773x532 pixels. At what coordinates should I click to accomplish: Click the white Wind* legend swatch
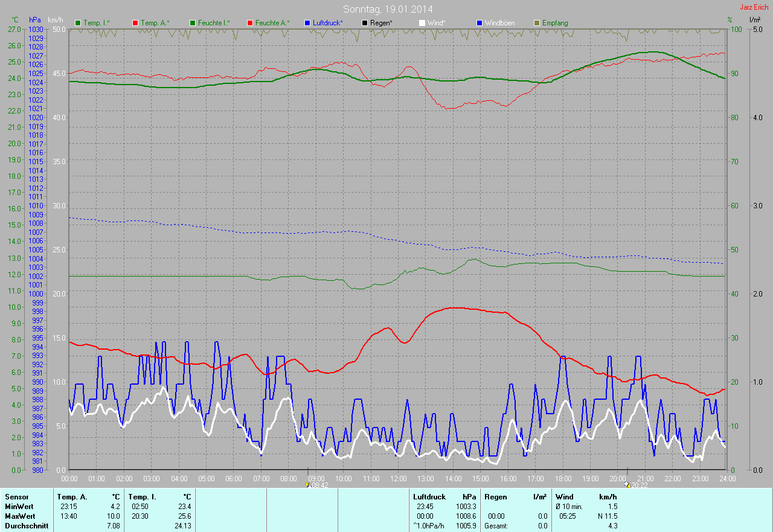click(x=422, y=23)
